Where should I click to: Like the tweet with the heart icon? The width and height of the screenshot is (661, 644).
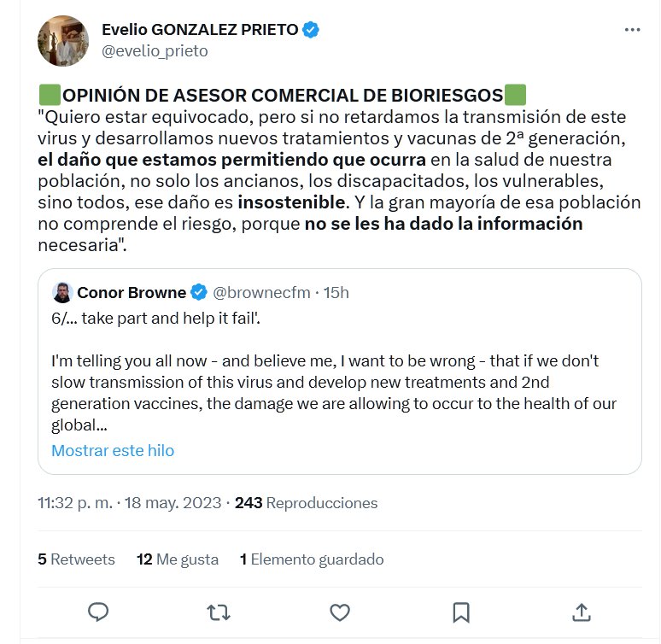click(x=340, y=612)
